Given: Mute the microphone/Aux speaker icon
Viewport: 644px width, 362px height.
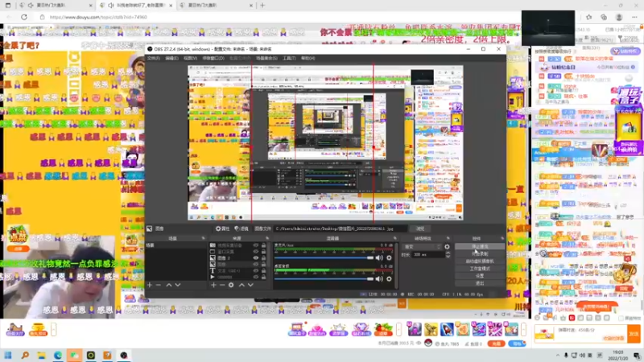Looking at the screenshot, I should click(379, 257).
